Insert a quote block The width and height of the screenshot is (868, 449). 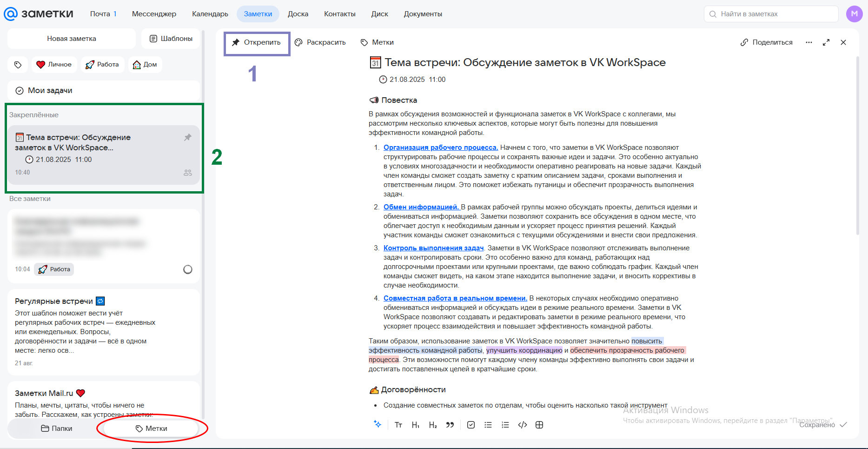click(x=450, y=425)
